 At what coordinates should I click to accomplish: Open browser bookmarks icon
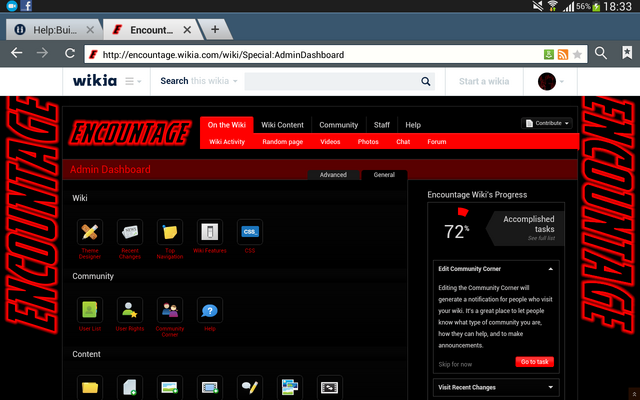[x=627, y=53]
